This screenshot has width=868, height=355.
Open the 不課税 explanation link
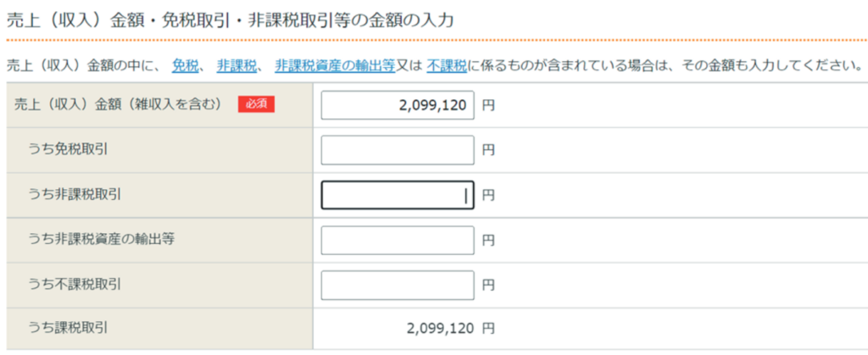click(x=447, y=65)
